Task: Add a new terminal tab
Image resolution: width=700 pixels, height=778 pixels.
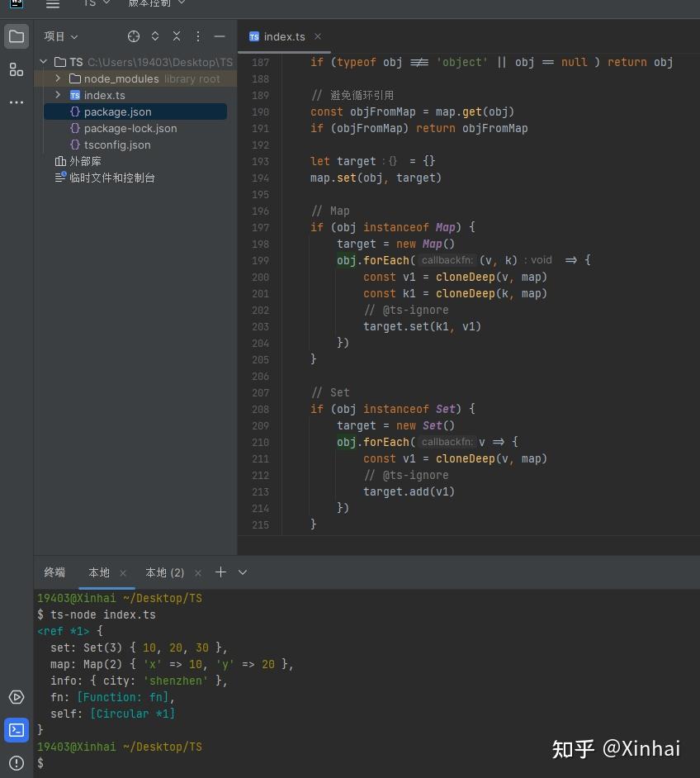Action: pyautogui.click(x=220, y=572)
